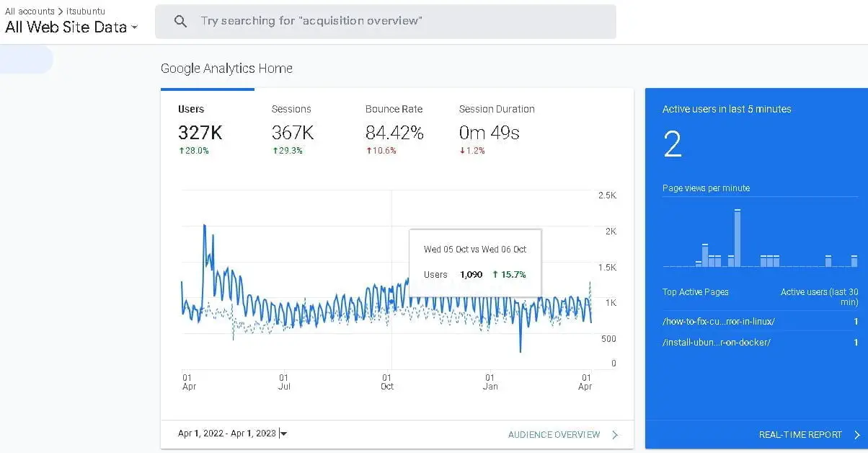Screen dimensions: 868x453
Task: Open the /install-ubun...r-on-docker/ active page
Action: click(717, 342)
